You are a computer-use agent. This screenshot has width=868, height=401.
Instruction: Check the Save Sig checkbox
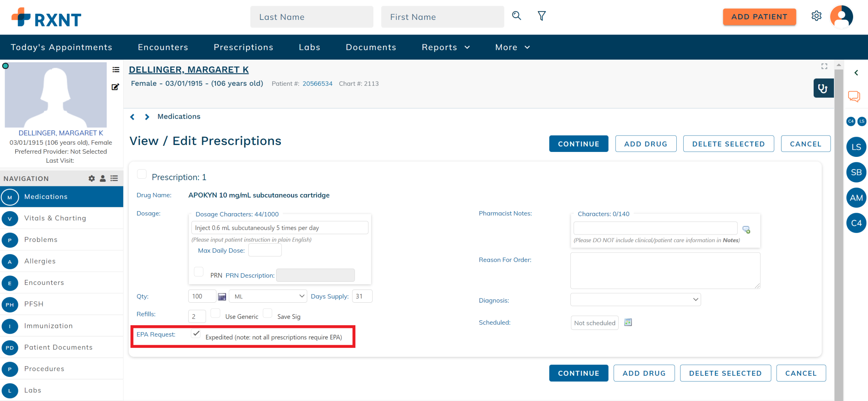point(268,313)
